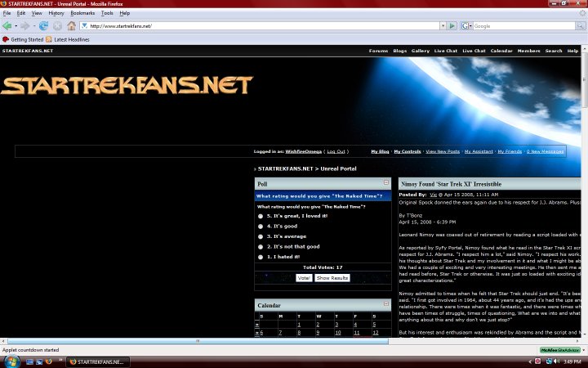This screenshot has width=588, height=368.
Task: Select "5. It's great, I loved it!"
Action: [x=261, y=216]
